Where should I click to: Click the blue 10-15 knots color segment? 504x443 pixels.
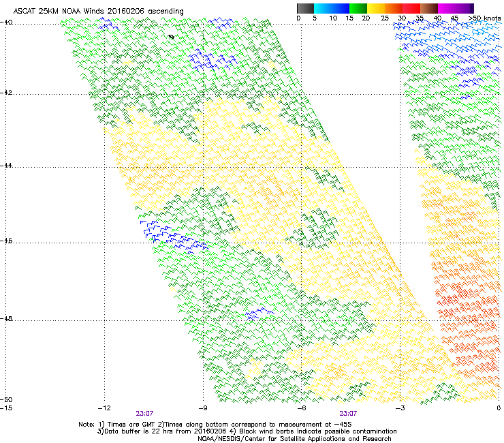(x=341, y=8)
